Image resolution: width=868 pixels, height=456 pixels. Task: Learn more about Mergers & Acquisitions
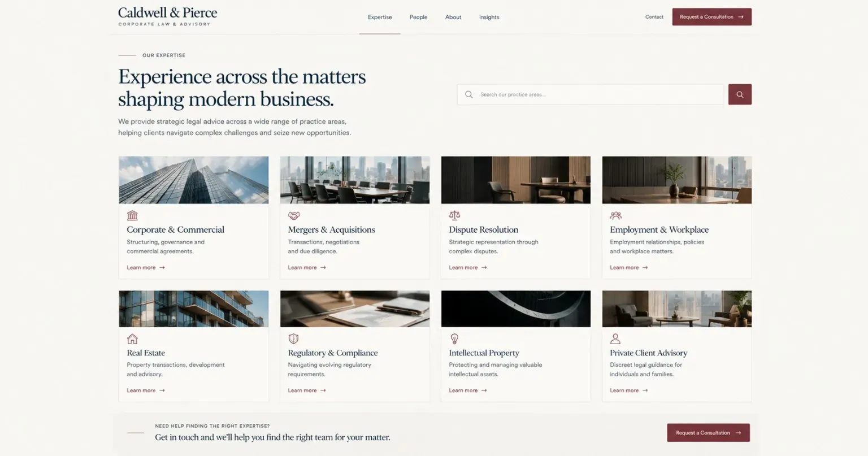click(x=307, y=267)
